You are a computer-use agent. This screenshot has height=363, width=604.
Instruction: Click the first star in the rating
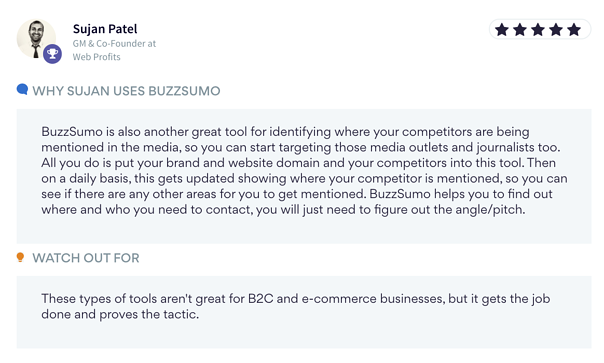[x=502, y=29]
